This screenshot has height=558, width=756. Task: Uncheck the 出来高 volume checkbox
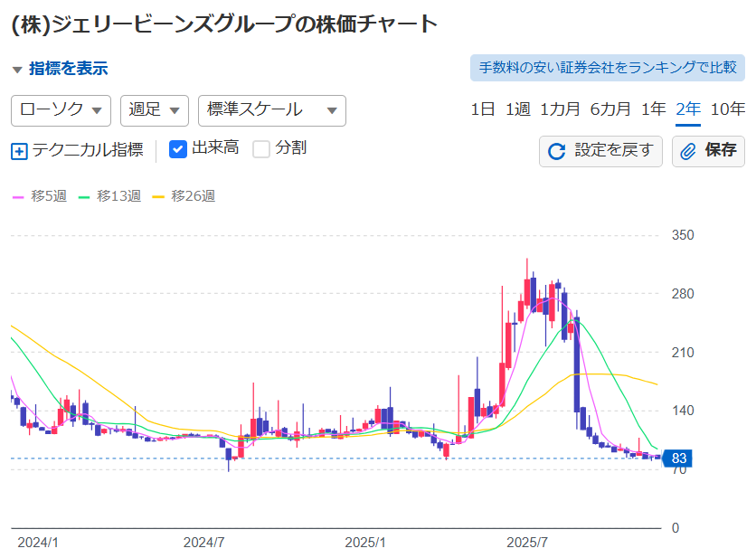click(x=178, y=149)
